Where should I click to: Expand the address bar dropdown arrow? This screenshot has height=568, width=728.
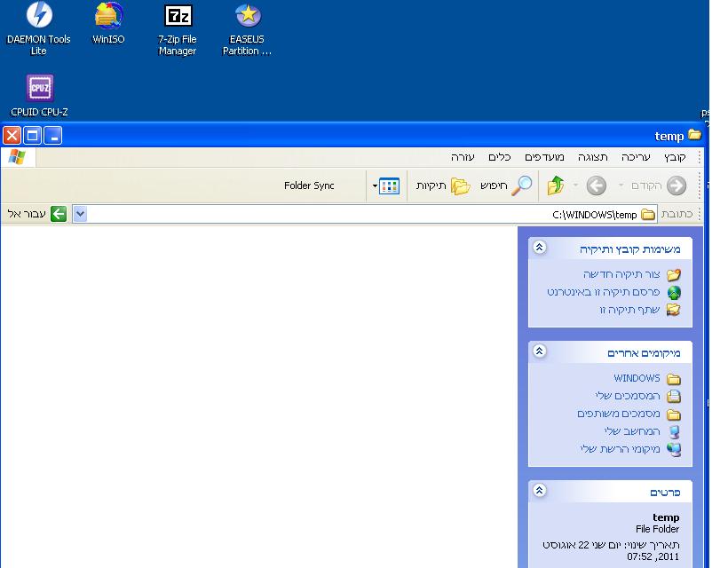80,214
